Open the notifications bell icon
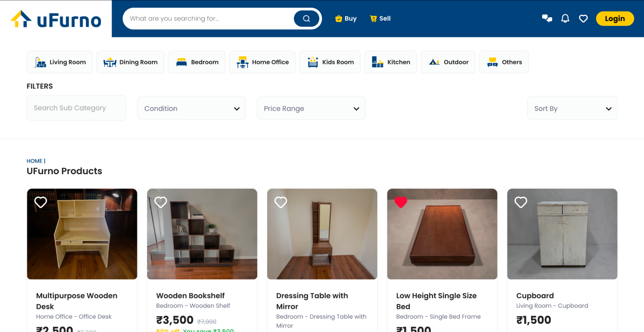The height and width of the screenshot is (332, 644). pos(565,19)
